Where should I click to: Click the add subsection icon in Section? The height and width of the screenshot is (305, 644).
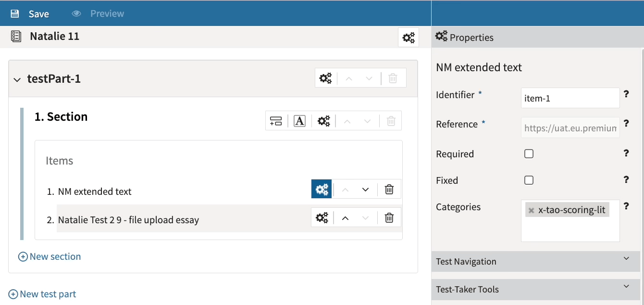pyautogui.click(x=276, y=121)
